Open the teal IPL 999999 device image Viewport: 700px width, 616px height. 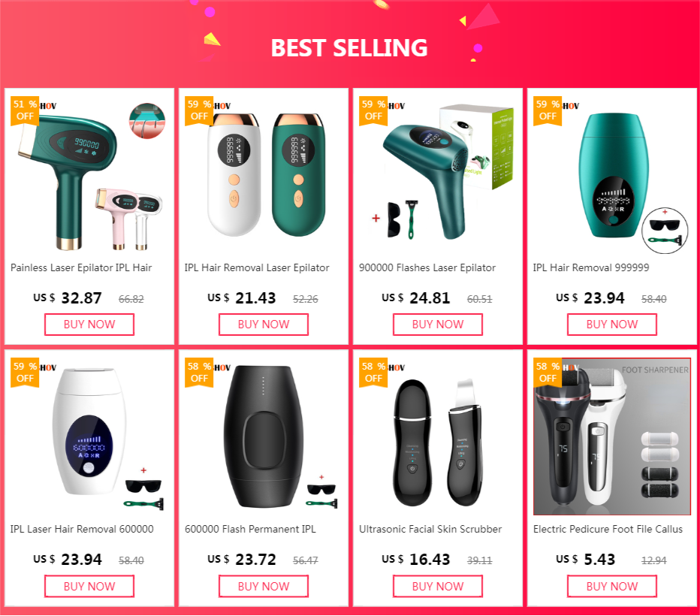point(612,175)
